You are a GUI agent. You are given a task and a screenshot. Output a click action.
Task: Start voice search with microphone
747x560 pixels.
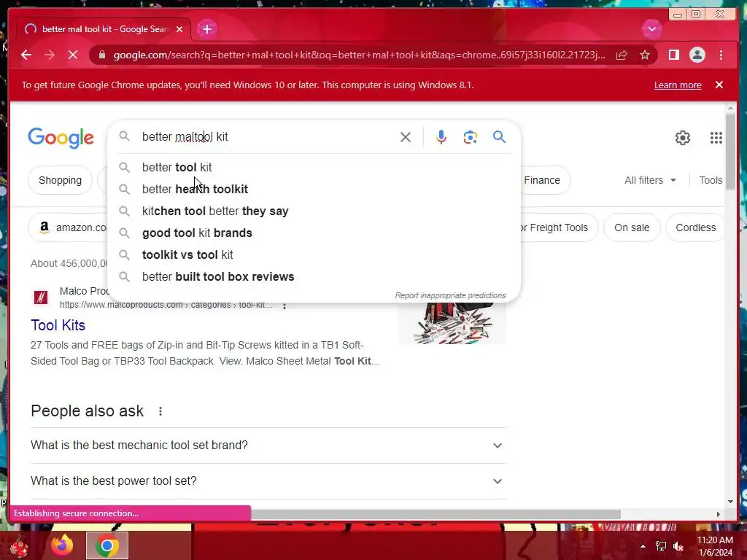(441, 137)
